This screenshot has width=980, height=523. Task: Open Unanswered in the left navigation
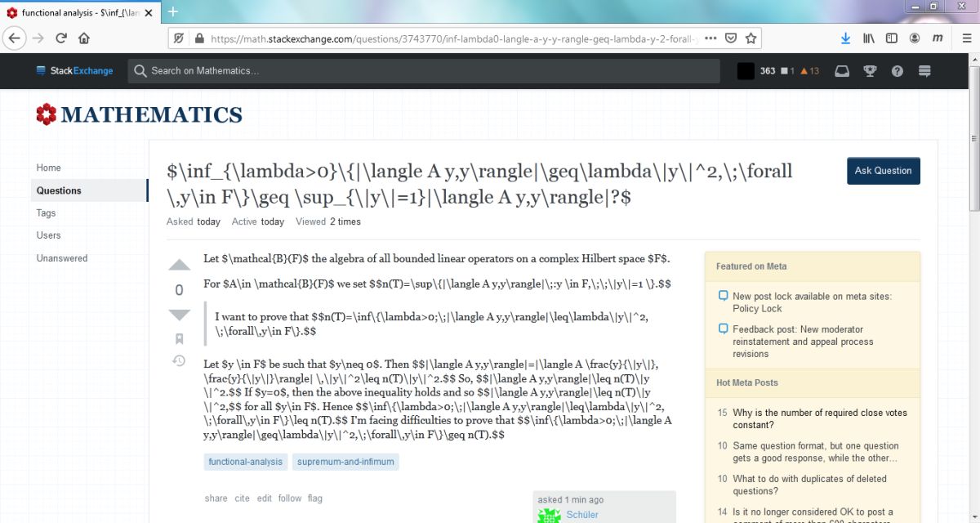pos(61,258)
